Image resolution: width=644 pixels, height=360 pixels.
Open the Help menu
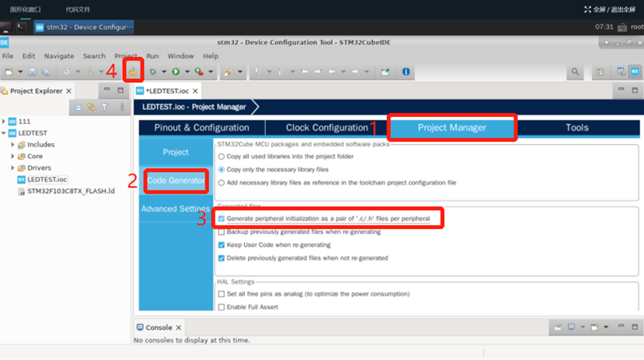[x=211, y=56]
